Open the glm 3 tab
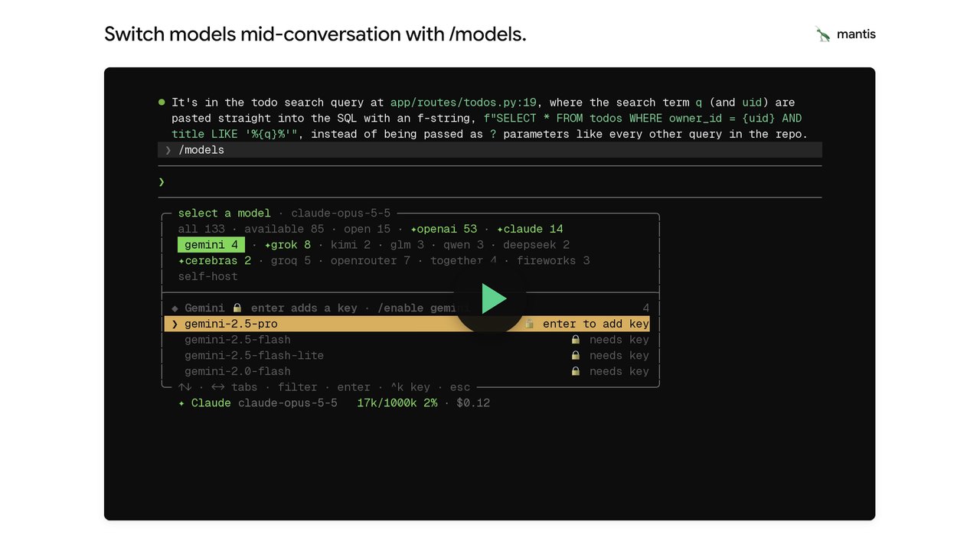Screen dimensions: 980x551 [x=407, y=245]
